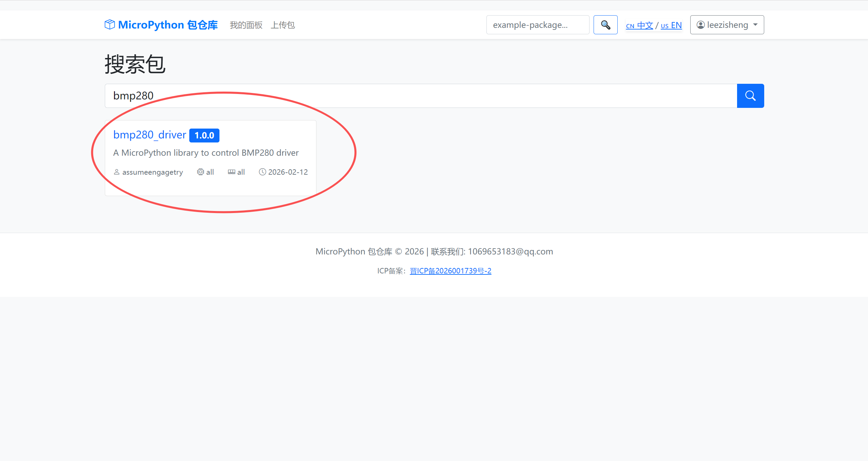
Task: Go to 我的面板 in the navbar
Action: coord(246,25)
